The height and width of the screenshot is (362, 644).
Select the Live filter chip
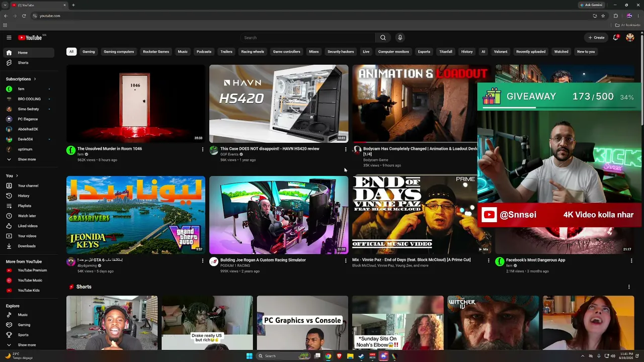366,52
